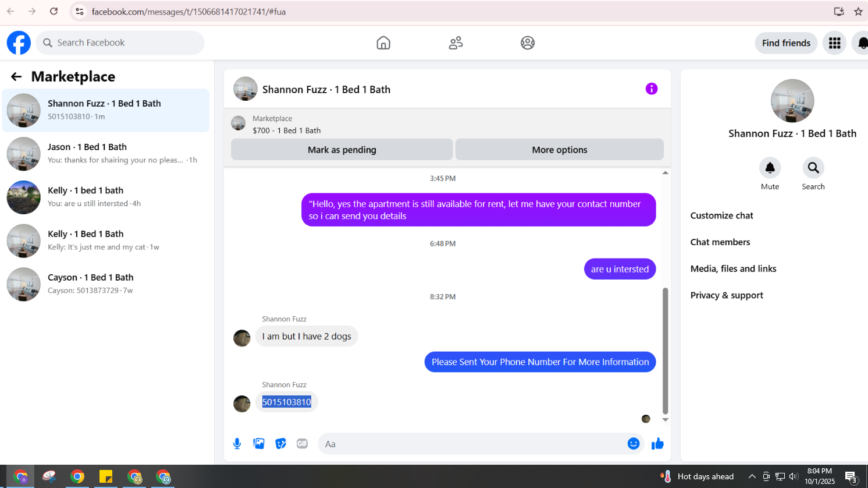The image size is (868, 488).
Task: Expand Media, files and links section
Action: [733, 269]
